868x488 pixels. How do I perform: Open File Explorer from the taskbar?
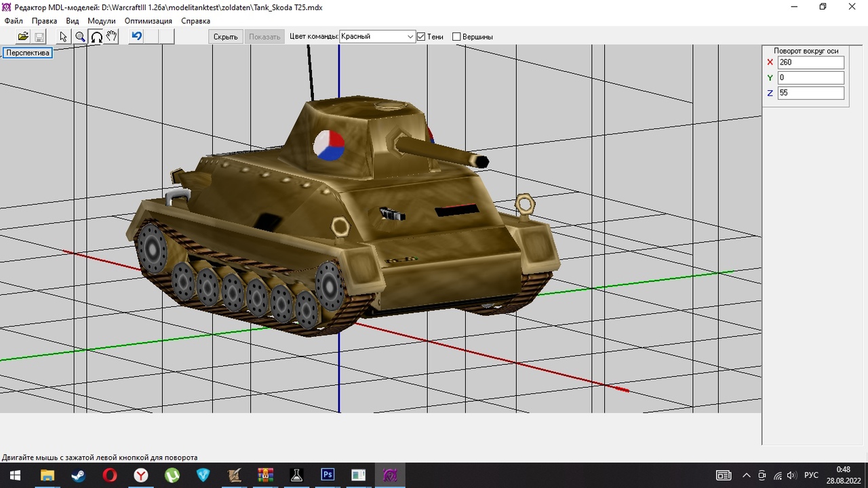[47, 475]
